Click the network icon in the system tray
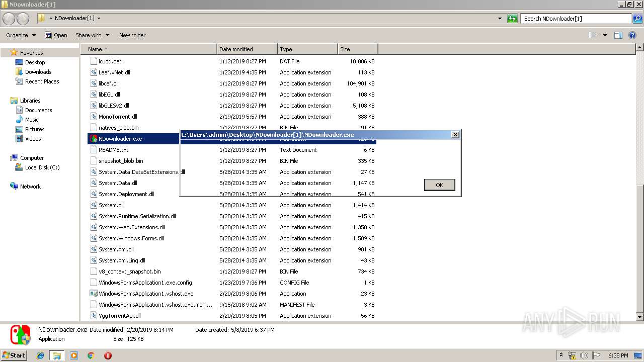Screen dimensions: 644x362 click(x=572, y=355)
